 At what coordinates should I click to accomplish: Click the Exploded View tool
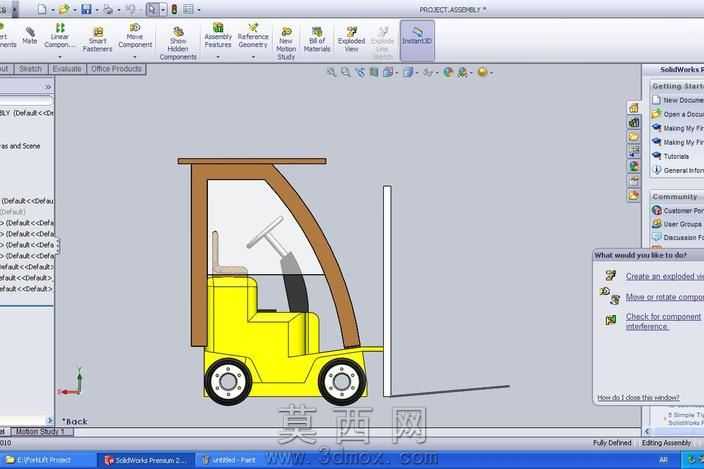coord(352,39)
